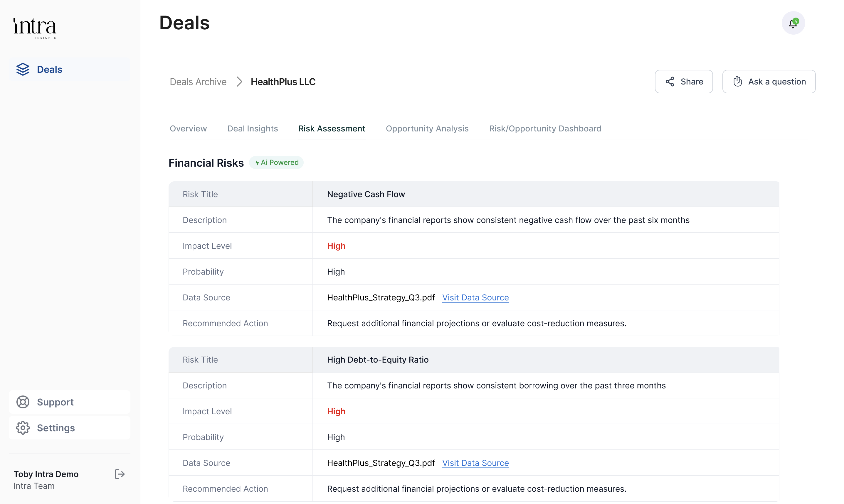Select the Risk Assessment tab
Screen dimensions: 844x504
click(332, 129)
